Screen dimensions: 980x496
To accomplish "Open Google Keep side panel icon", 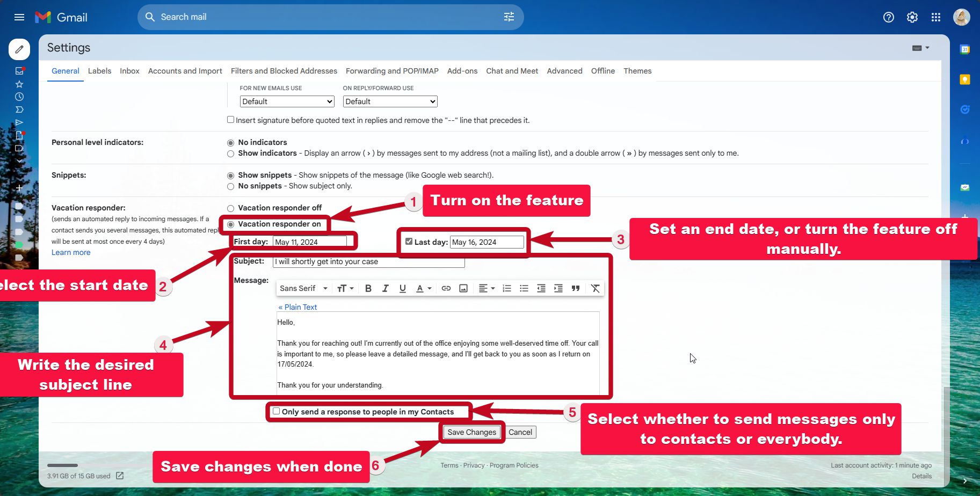I will click(965, 79).
